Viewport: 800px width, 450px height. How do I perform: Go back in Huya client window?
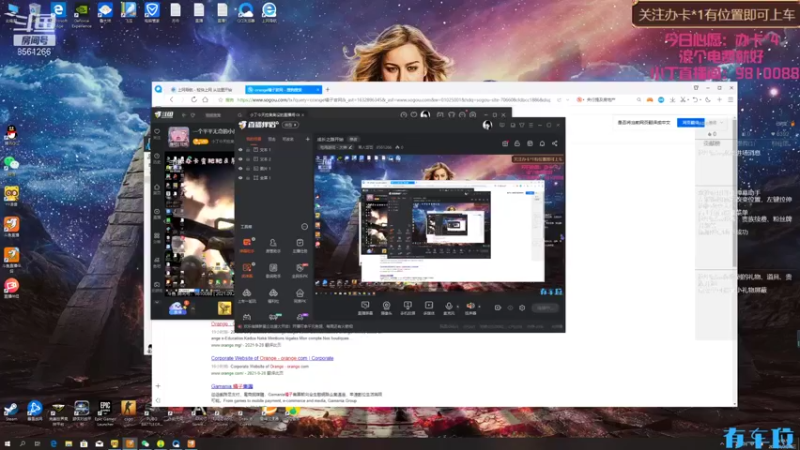[184, 115]
